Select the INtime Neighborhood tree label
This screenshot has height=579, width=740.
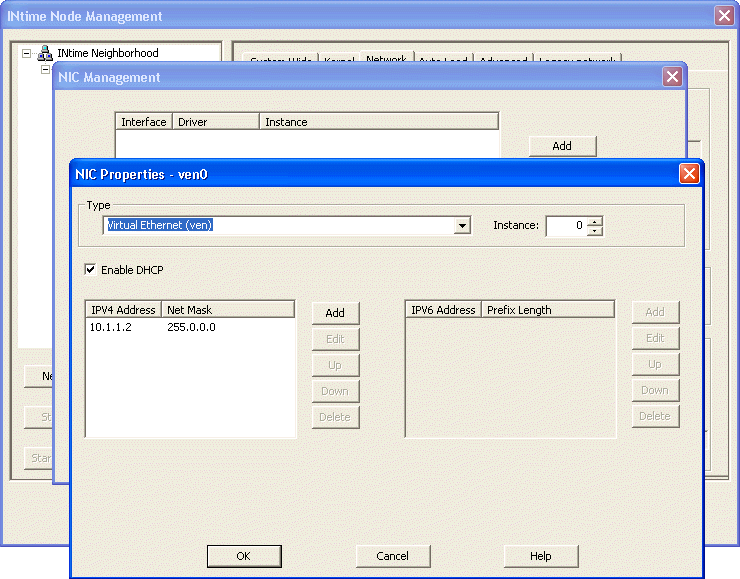(108, 54)
